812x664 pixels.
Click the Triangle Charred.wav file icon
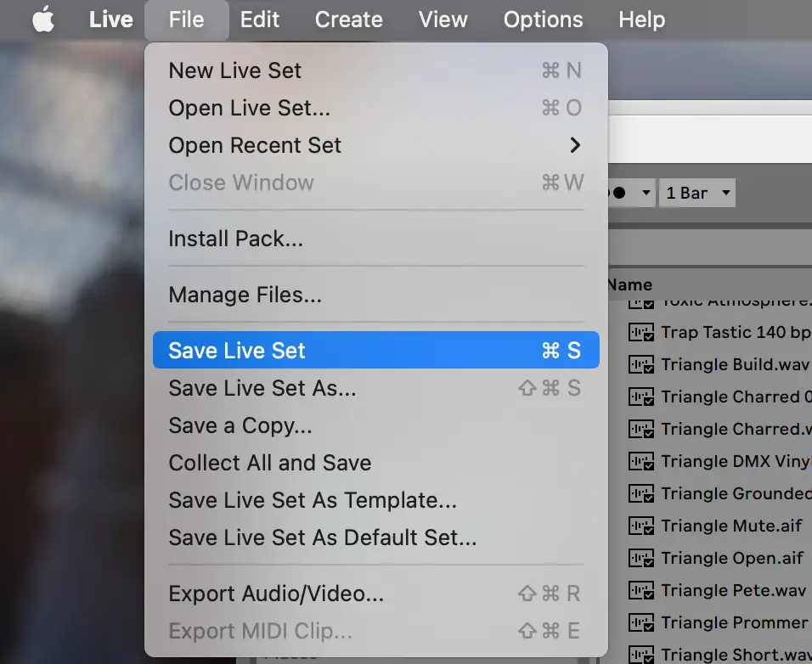coord(640,430)
